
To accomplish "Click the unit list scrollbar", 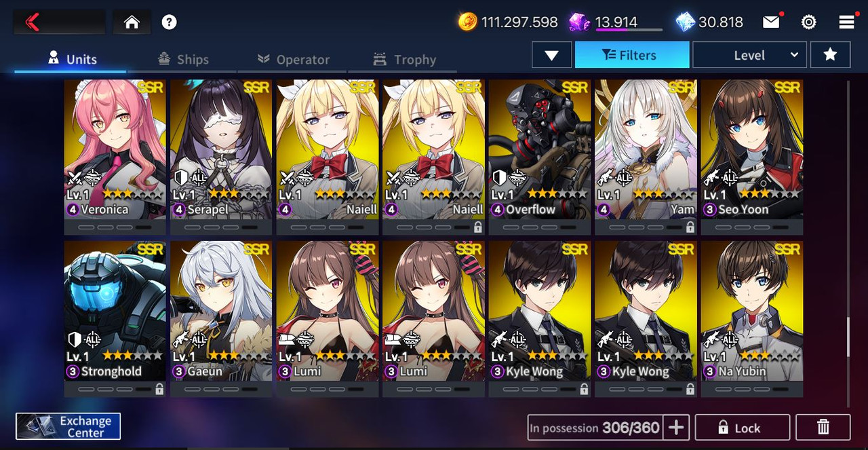I will [848, 337].
